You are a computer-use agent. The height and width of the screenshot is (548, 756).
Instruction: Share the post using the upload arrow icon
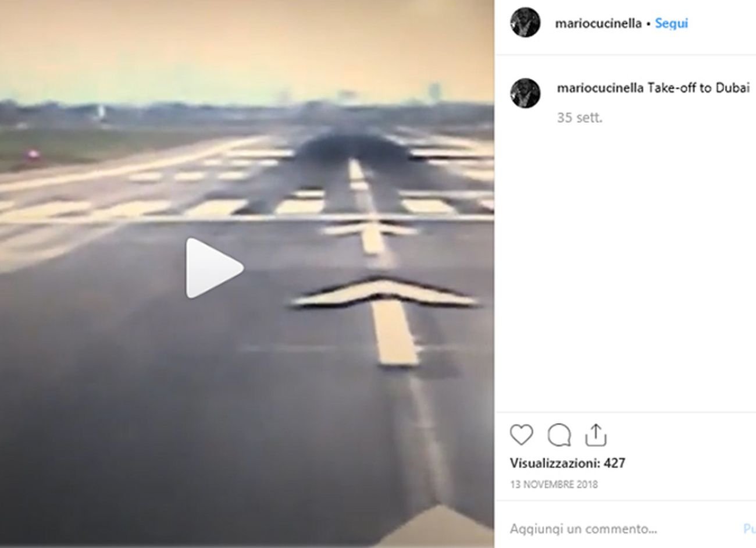click(596, 435)
